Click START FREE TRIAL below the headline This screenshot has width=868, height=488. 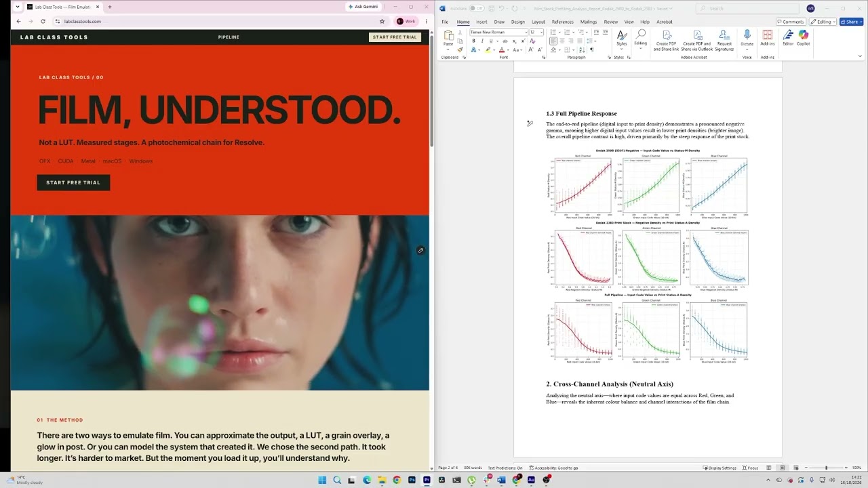coord(73,182)
